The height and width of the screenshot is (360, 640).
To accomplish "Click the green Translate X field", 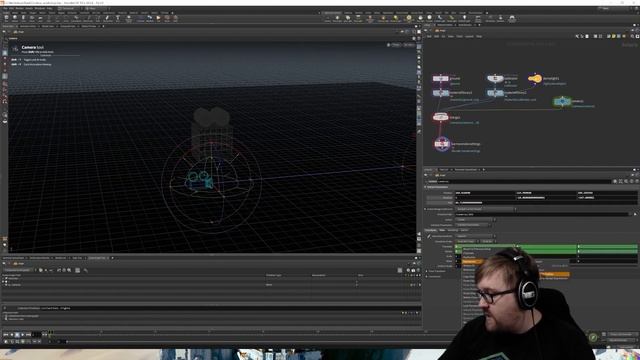I will point(485,247).
